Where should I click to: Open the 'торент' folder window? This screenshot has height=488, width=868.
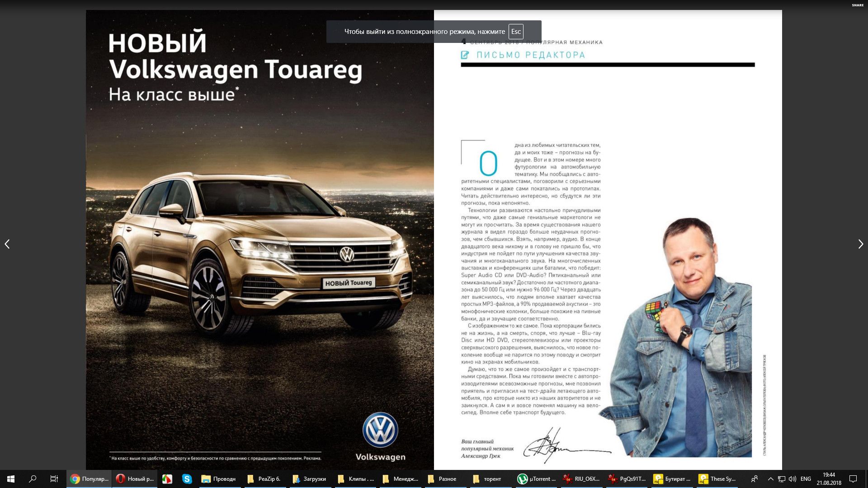[x=491, y=479]
